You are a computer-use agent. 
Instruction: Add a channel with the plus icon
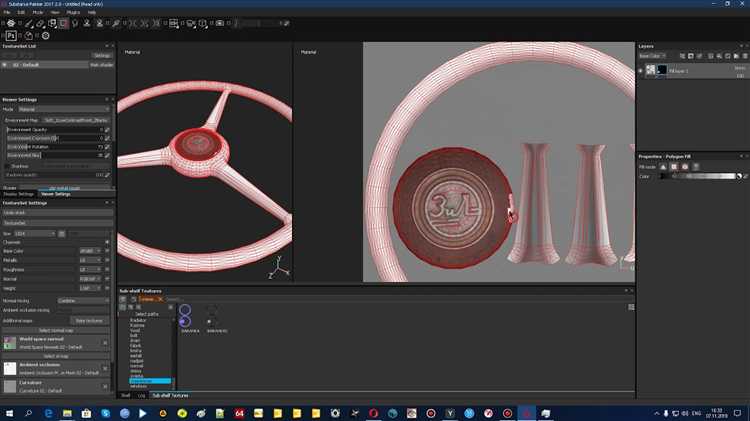[107, 242]
